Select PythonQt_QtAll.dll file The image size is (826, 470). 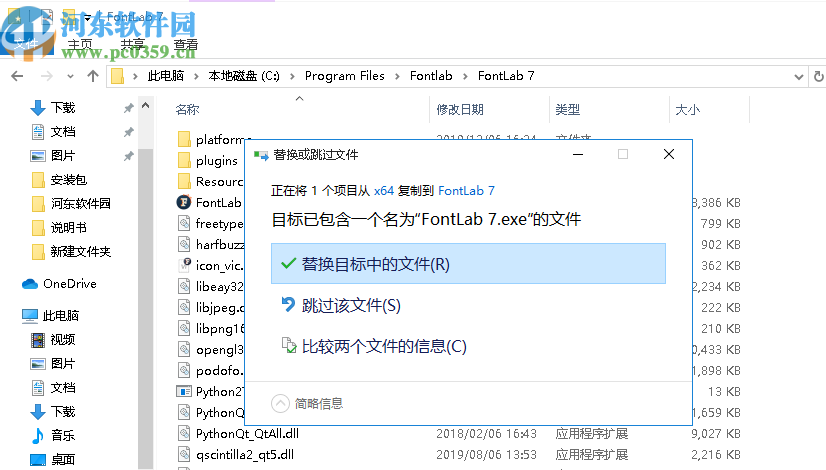(x=247, y=434)
